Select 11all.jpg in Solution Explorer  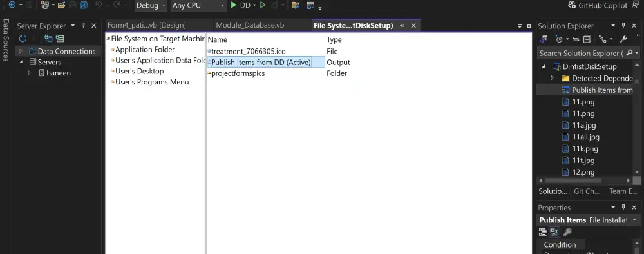pos(586,137)
